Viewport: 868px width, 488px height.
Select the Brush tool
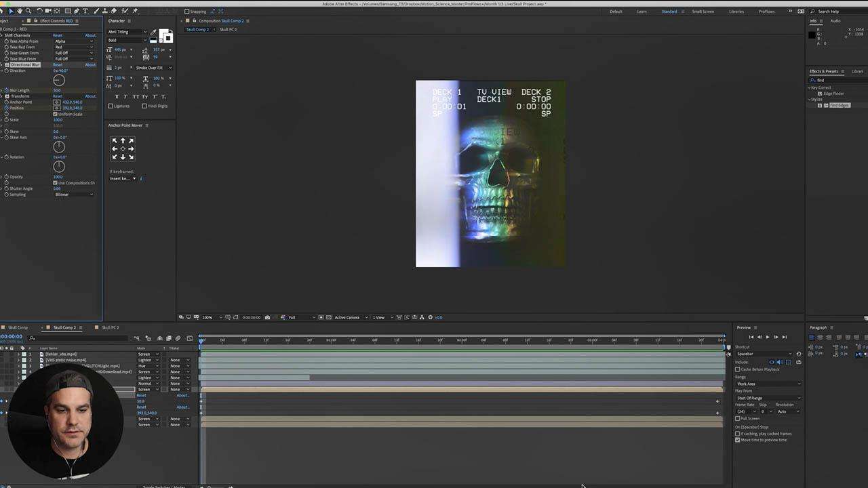pyautogui.click(x=96, y=11)
